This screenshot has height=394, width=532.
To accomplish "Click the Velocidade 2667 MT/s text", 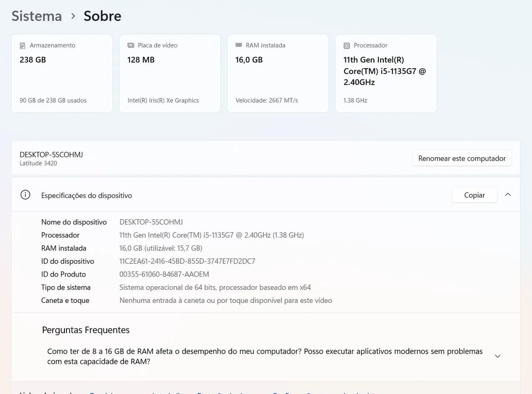I will tap(266, 100).
